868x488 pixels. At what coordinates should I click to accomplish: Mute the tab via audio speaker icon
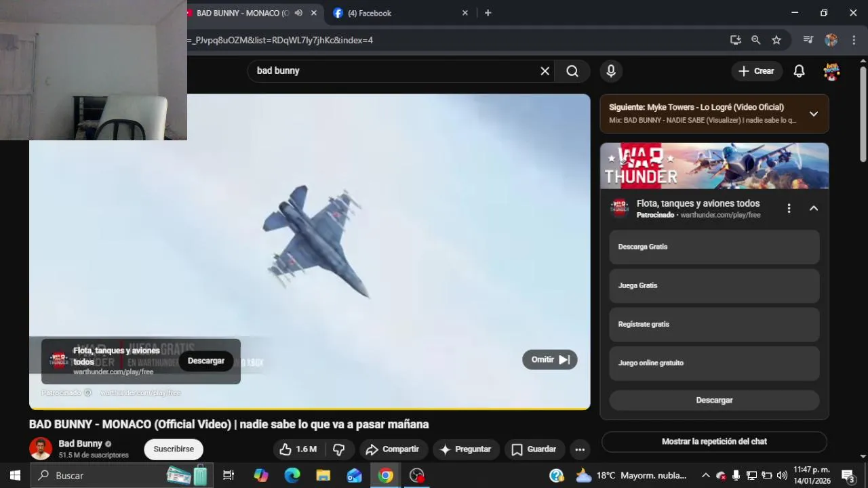coord(298,13)
